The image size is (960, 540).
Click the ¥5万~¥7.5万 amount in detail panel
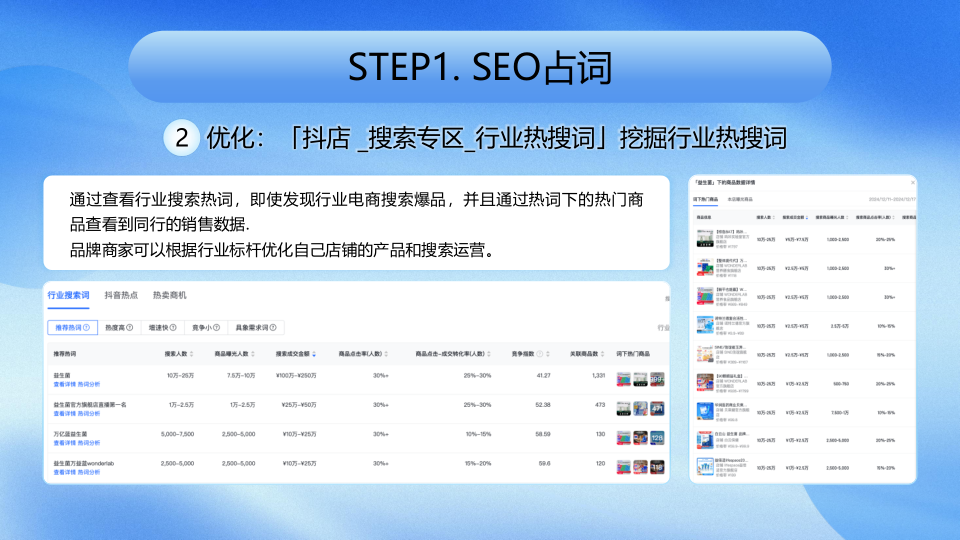pyautogui.click(x=797, y=239)
